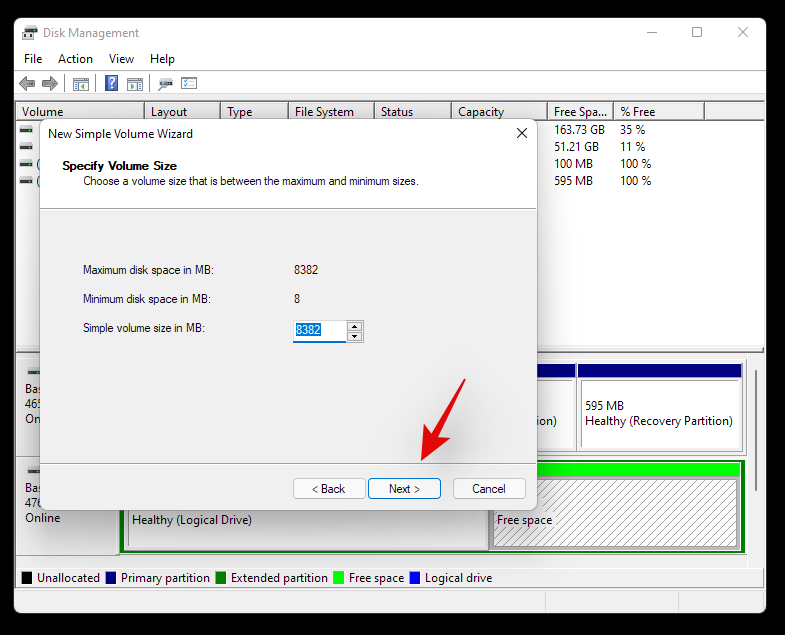The height and width of the screenshot is (635, 785).
Task: Increase volume size with up spinner arrow
Action: click(355, 325)
